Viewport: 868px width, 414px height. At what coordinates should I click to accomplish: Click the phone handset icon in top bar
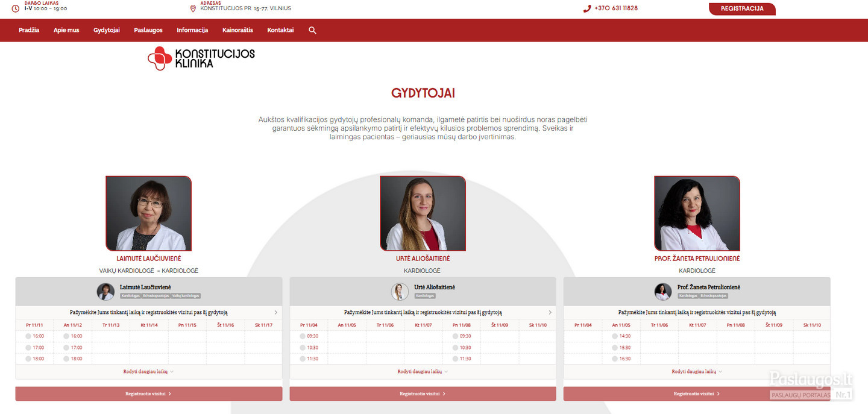pos(587,8)
